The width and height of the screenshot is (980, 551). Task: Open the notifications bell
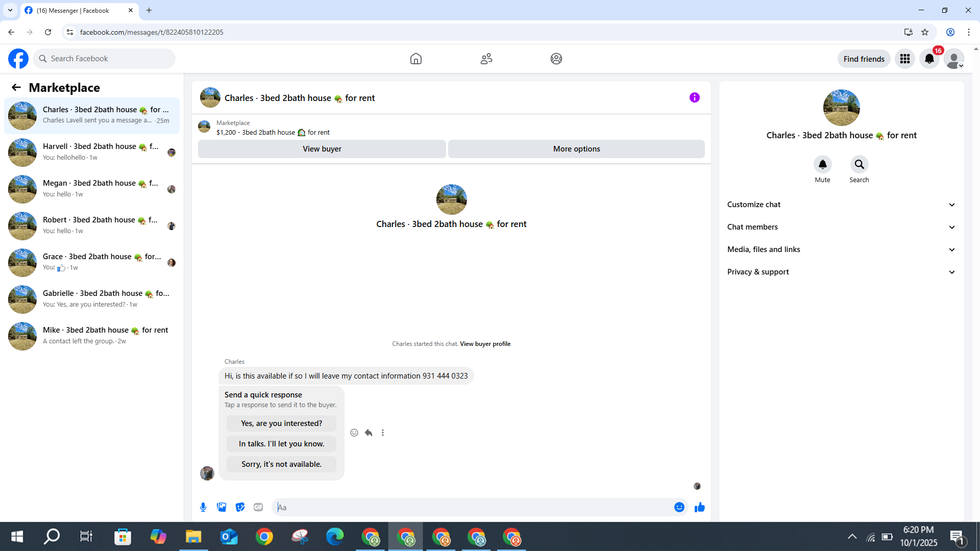(929, 59)
